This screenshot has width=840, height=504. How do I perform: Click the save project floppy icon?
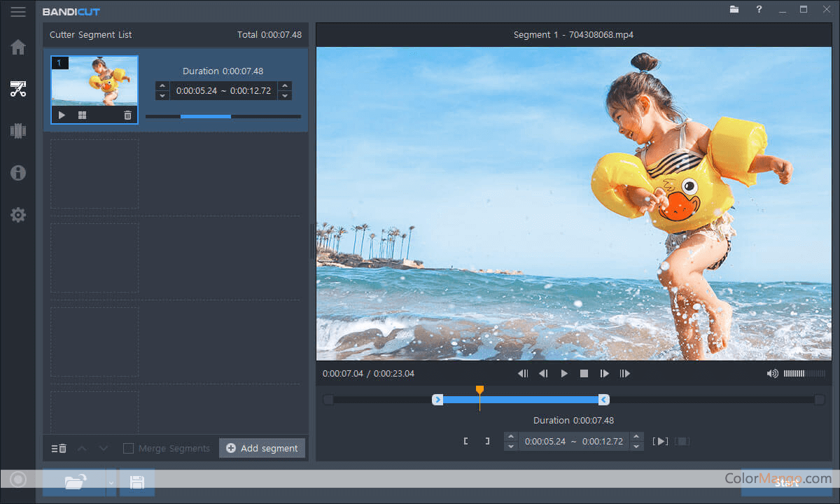tap(137, 482)
